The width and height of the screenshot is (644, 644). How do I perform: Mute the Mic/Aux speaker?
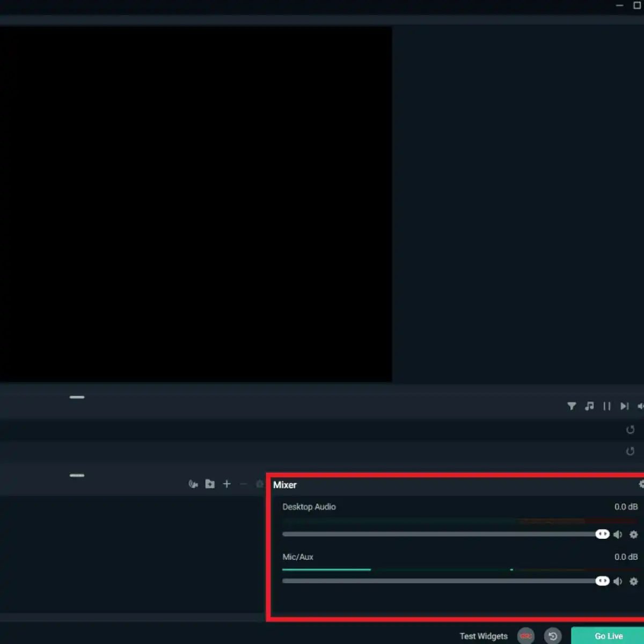click(x=618, y=581)
